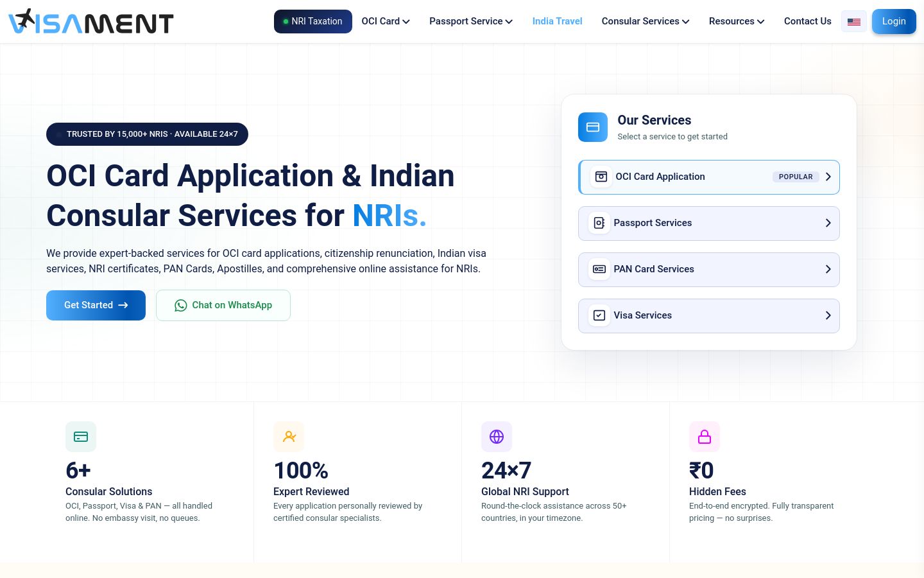Select Passport Services option

(x=709, y=223)
